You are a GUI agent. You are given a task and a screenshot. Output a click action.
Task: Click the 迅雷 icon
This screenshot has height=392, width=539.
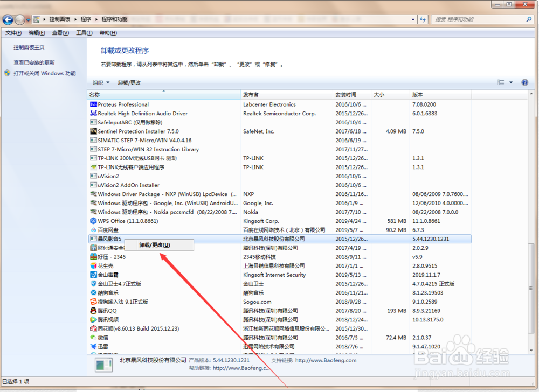tap(93, 346)
